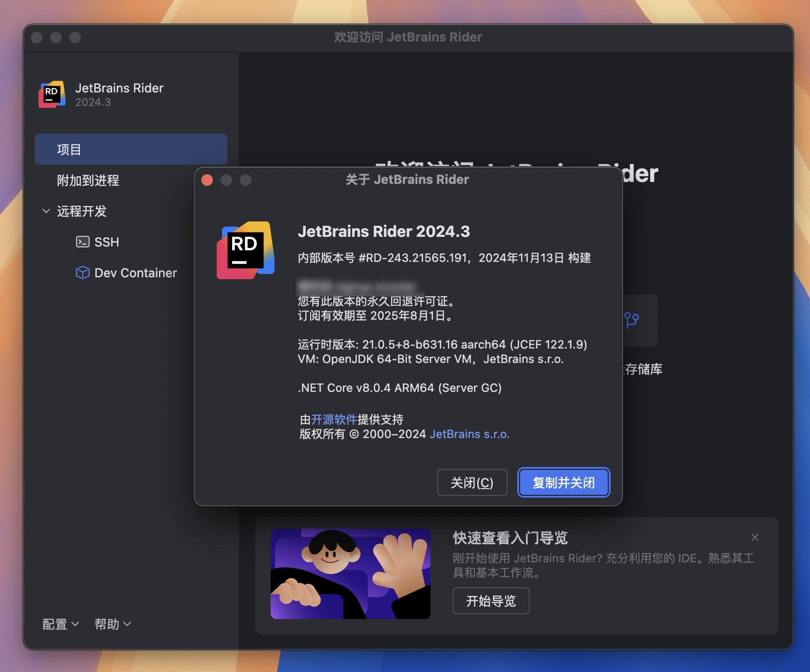
Task: Click the Rider logo in the welcome sidebar
Action: 52,94
